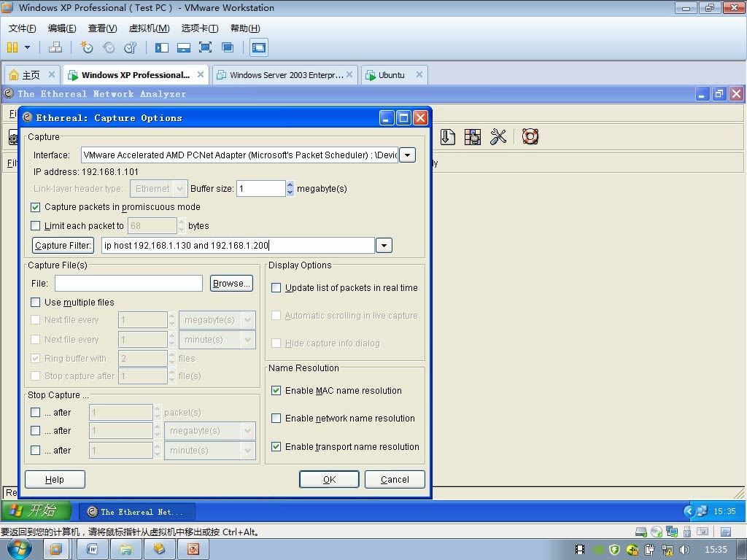
Task: Take a snapshot of the virtual machine
Action: click(87, 47)
